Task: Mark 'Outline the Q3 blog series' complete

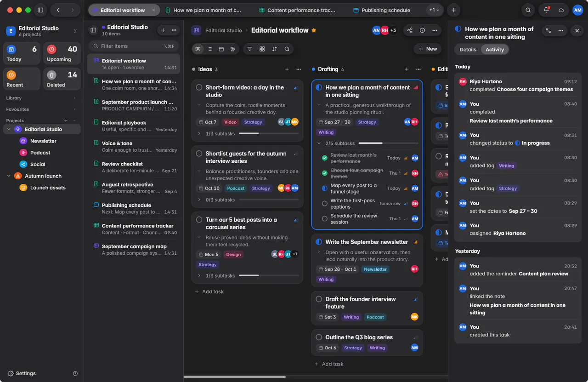Action: pyautogui.click(x=319, y=337)
